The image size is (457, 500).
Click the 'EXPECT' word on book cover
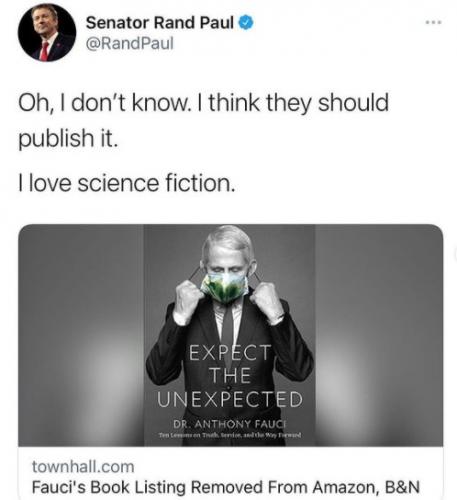pyautogui.click(x=230, y=353)
